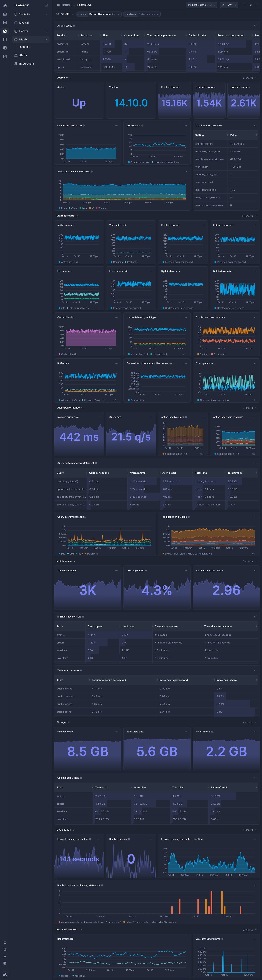Open three-dots menu of Query latency percentiles

coord(151,517)
